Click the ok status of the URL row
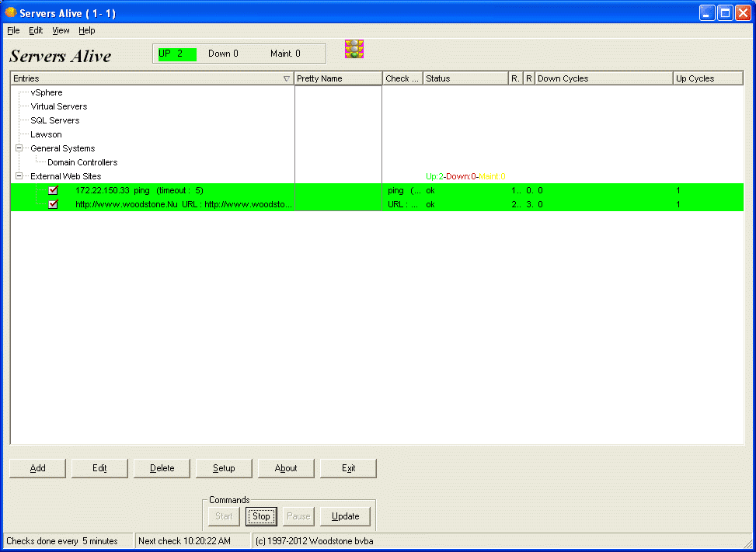The image size is (756, 552). (430, 204)
